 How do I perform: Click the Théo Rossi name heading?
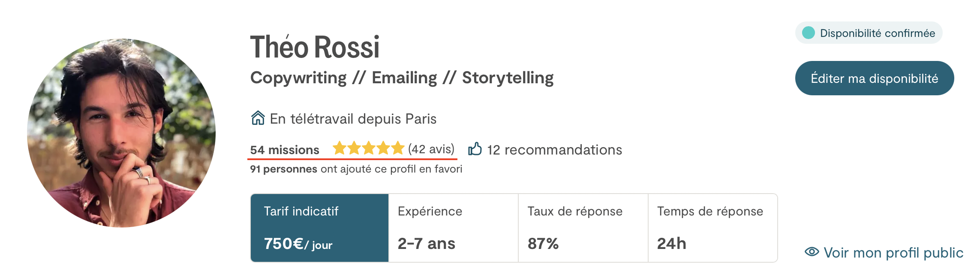coord(315,46)
